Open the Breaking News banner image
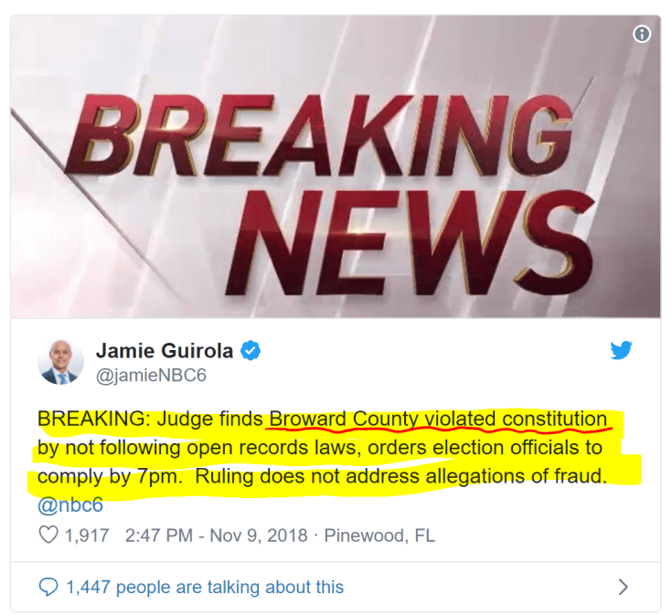This screenshot has height=616, width=672. (336, 166)
